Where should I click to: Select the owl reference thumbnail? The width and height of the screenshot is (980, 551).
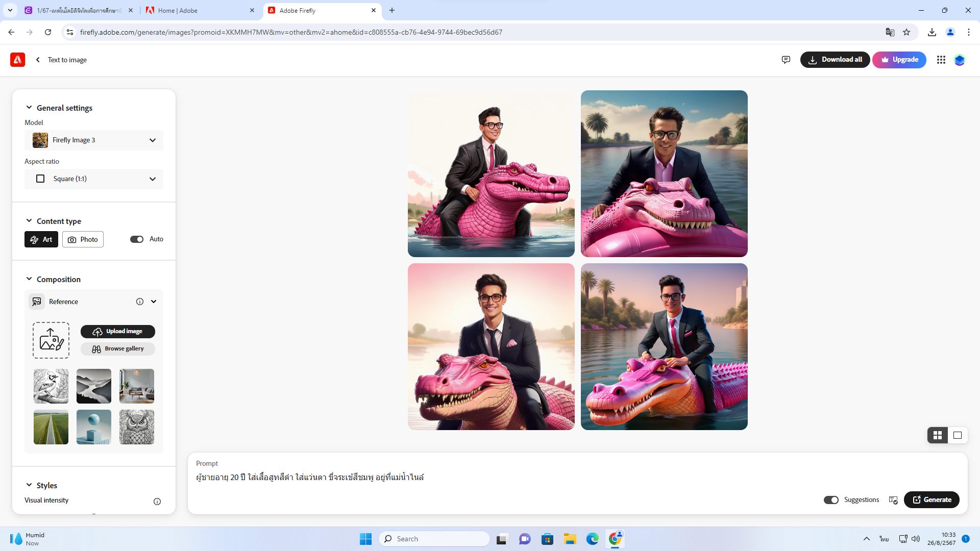(136, 427)
